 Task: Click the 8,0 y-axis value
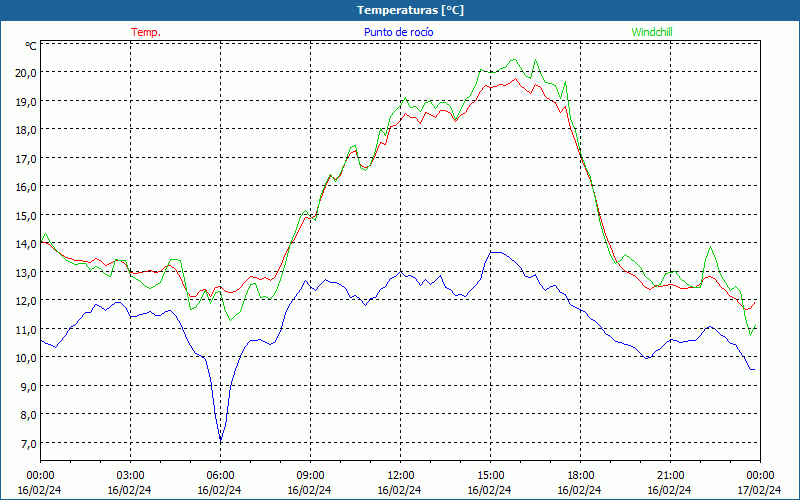(x=29, y=414)
